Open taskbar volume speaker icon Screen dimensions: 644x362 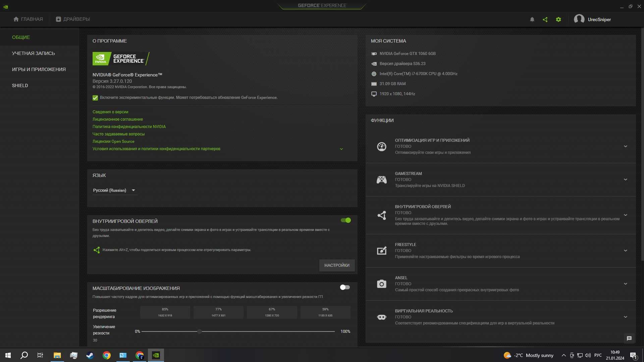pyautogui.click(x=588, y=355)
